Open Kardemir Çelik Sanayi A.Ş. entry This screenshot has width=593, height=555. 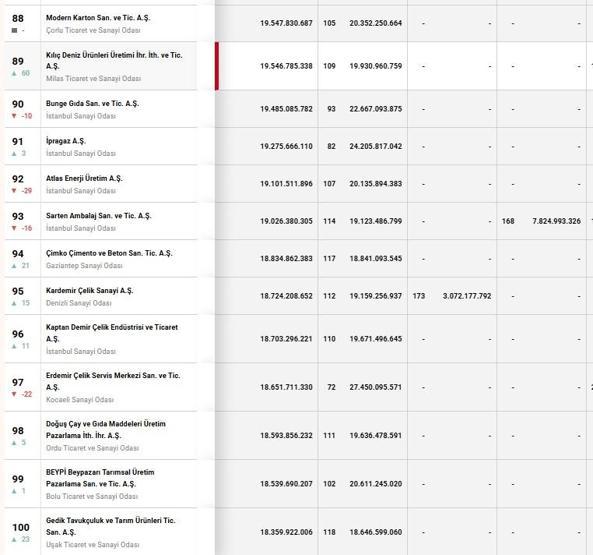pyautogui.click(x=89, y=291)
